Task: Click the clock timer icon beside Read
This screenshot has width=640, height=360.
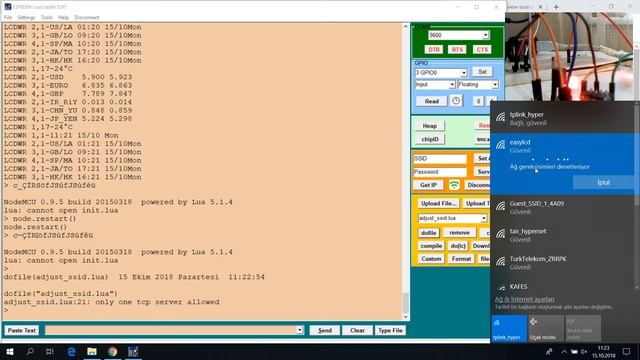Action: click(456, 101)
